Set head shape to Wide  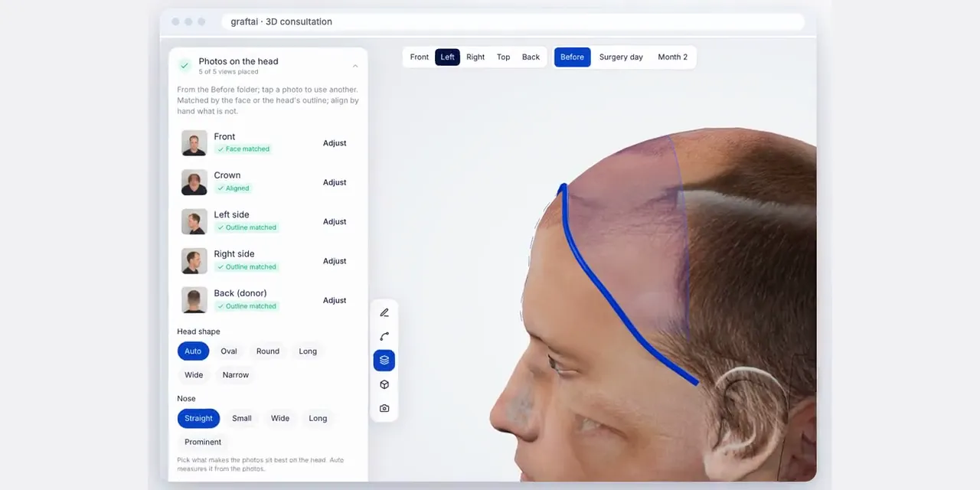194,375
